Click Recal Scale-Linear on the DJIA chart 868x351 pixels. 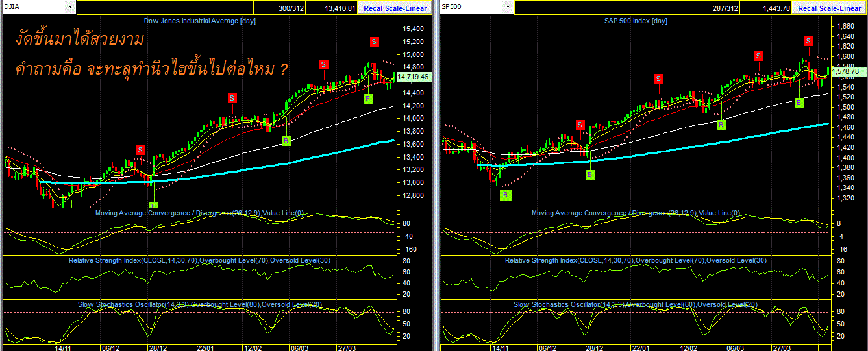pos(393,8)
